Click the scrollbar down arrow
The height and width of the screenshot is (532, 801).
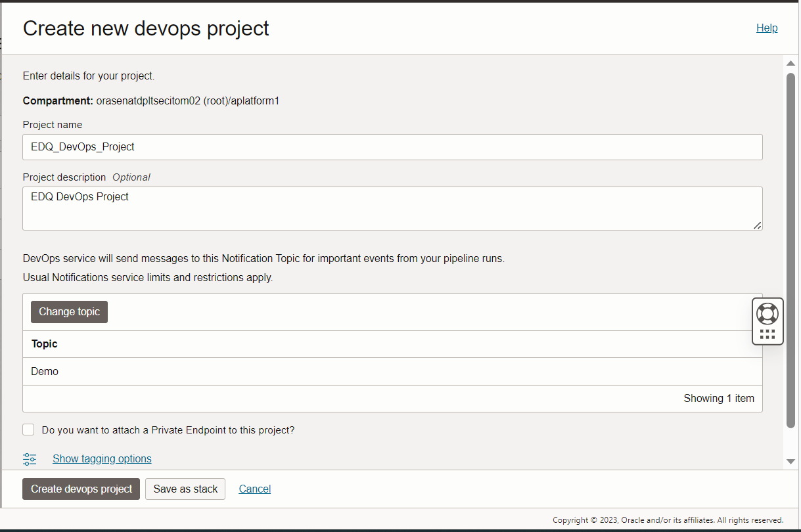791,462
